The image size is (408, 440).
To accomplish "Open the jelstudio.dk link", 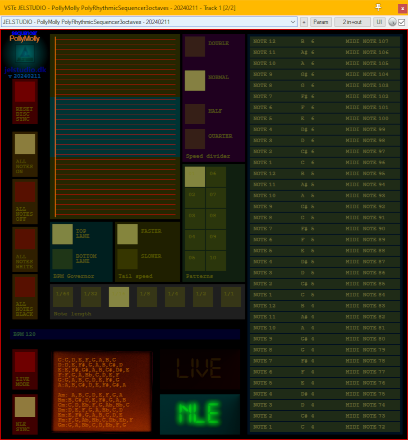I will point(25,70).
